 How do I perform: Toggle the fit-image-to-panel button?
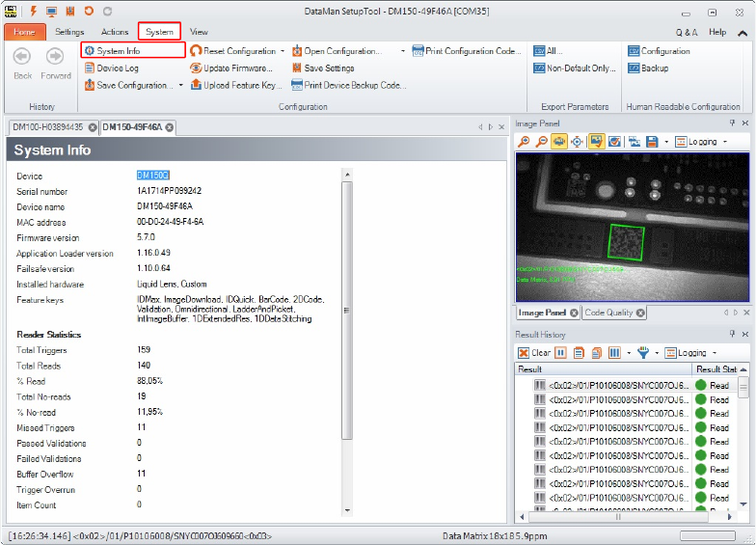[x=559, y=142]
